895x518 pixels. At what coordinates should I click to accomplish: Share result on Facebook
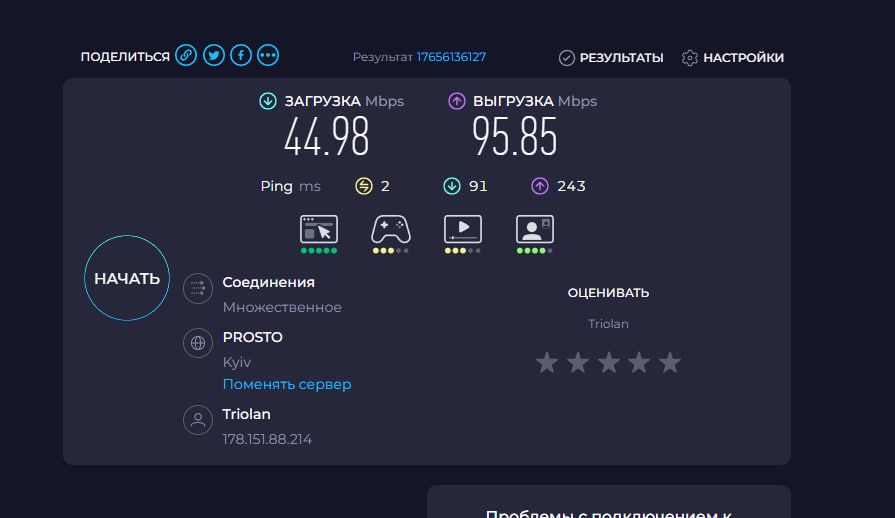point(240,56)
